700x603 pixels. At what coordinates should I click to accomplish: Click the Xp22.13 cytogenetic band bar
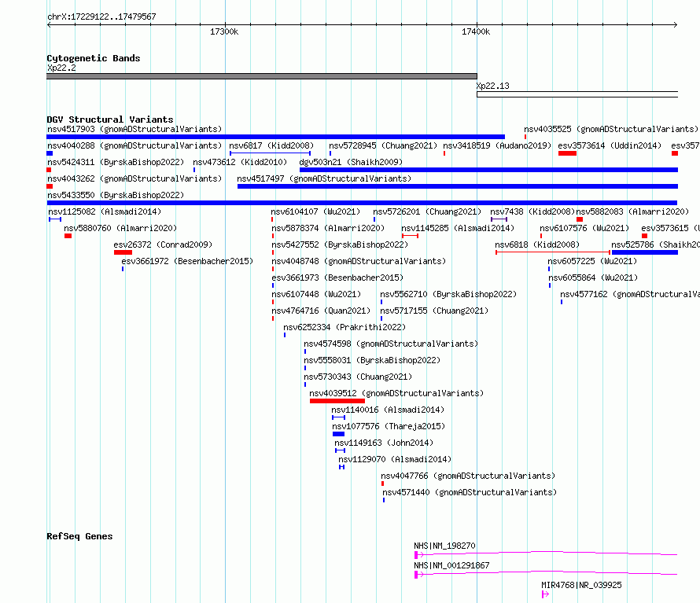[x=577, y=94]
